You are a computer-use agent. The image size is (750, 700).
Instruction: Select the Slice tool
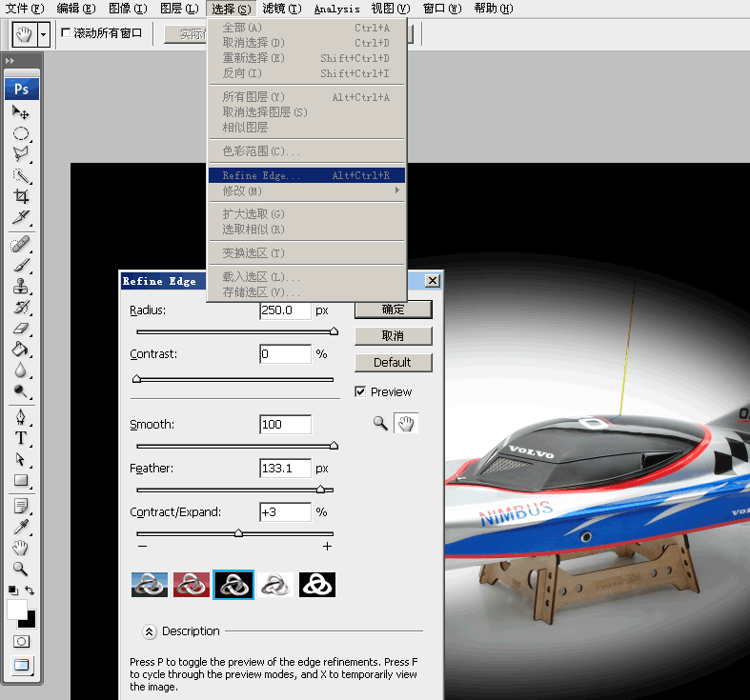(20, 217)
